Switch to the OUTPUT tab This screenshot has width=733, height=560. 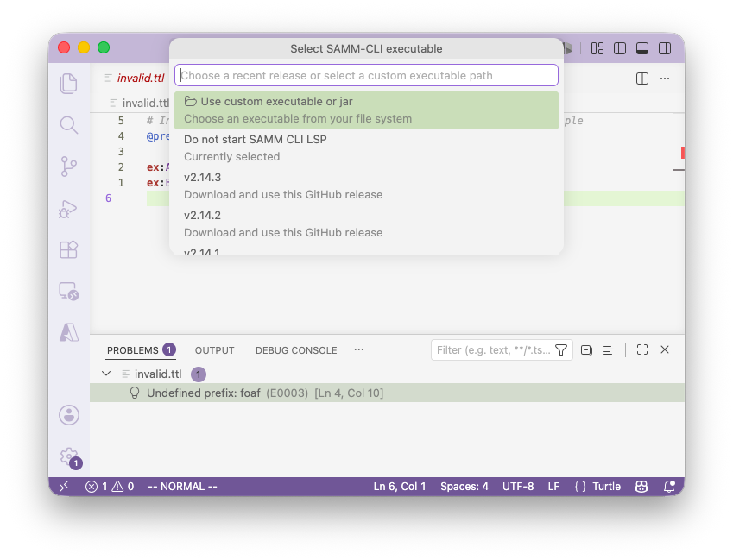215,350
